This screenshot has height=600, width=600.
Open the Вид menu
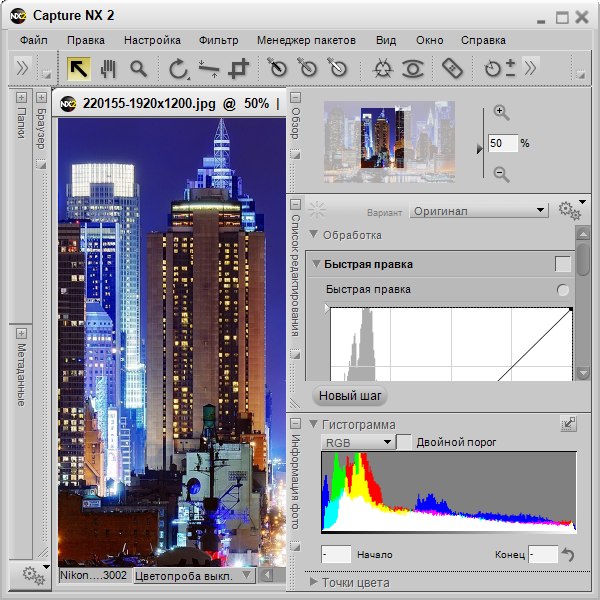pos(386,40)
